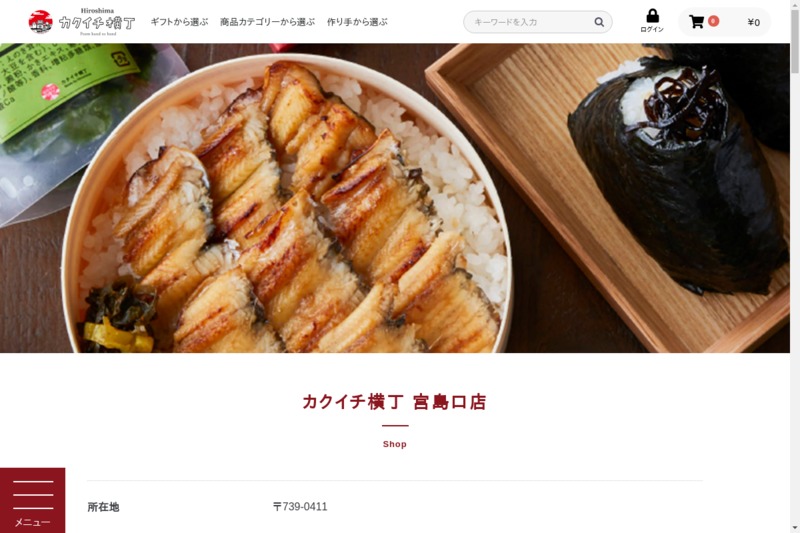
Task: Click the magnifier search icon
Action: [x=599, y=22]
